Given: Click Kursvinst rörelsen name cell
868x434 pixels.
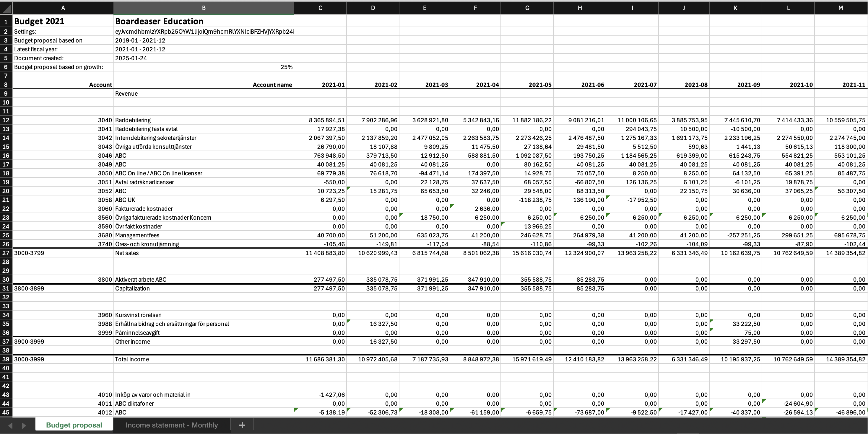Looking at the screenshot, I should pos(204,315).
